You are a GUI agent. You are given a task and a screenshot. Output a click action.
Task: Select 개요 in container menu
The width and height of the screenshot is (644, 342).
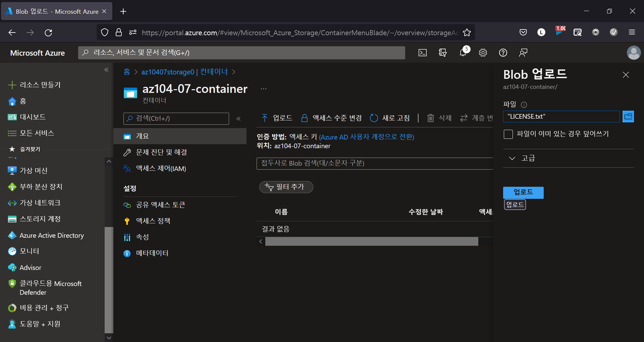pos(180,136)
